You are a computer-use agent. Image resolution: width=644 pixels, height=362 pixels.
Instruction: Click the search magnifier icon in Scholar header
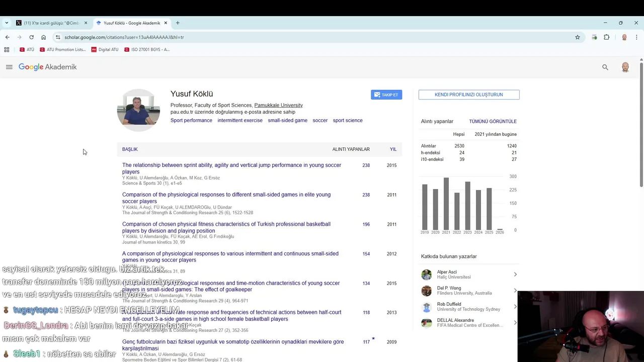point(605,67)
